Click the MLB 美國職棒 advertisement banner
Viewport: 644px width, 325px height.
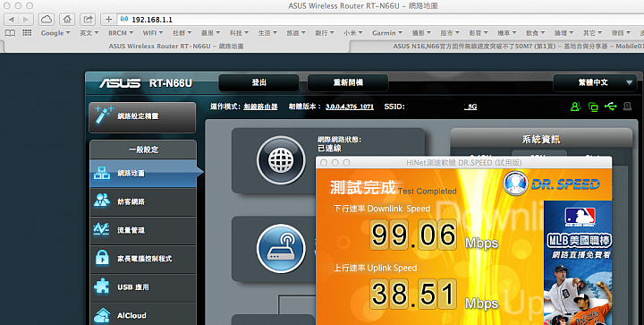(x=579, y=263)
